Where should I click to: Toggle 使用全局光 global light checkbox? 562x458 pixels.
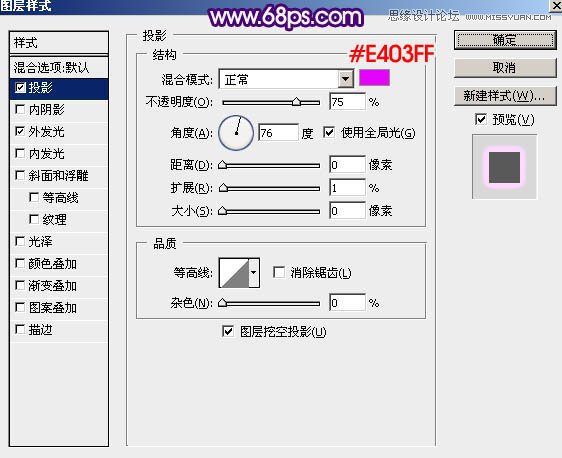[329, 133]
